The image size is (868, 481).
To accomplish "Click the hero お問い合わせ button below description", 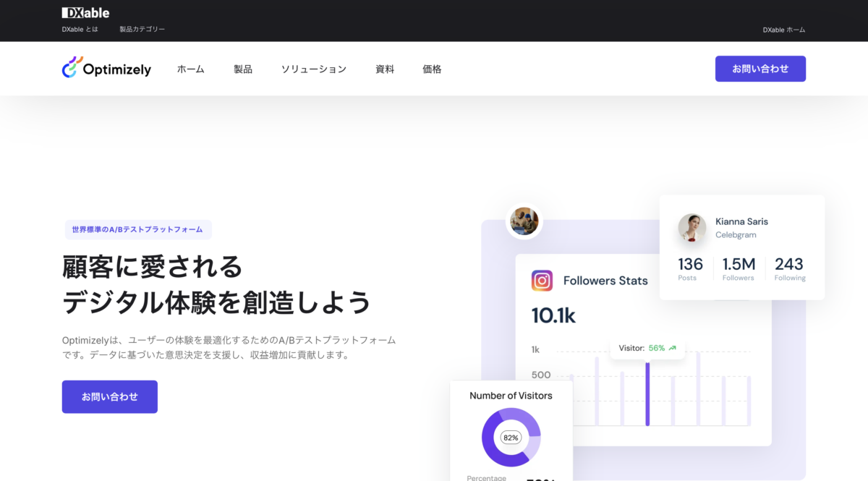I will pos(110,397).
